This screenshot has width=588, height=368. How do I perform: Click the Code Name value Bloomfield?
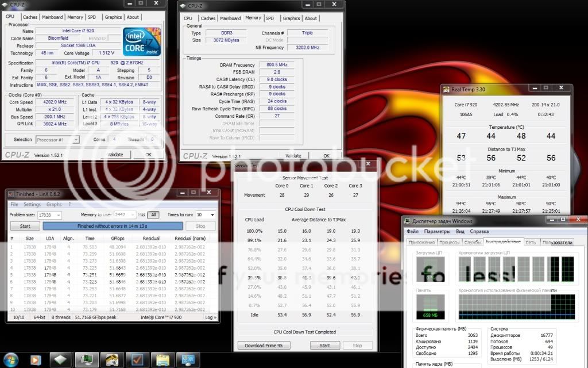click(58, 39)
